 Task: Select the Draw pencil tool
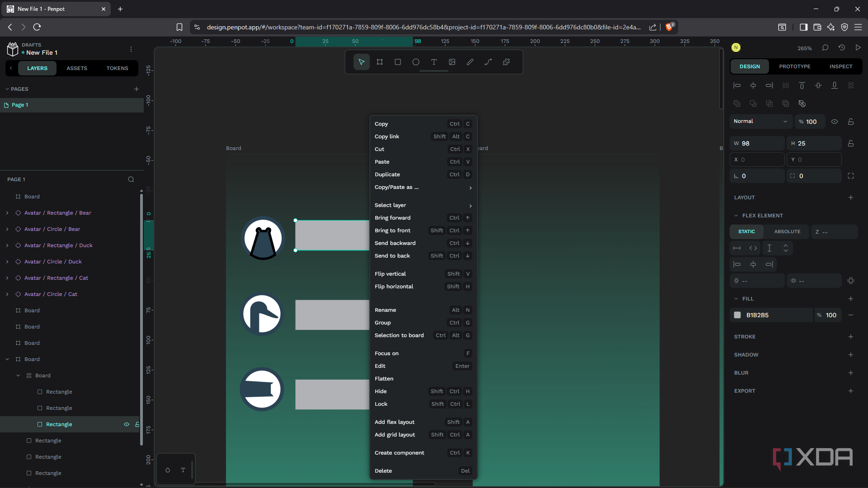470,62
